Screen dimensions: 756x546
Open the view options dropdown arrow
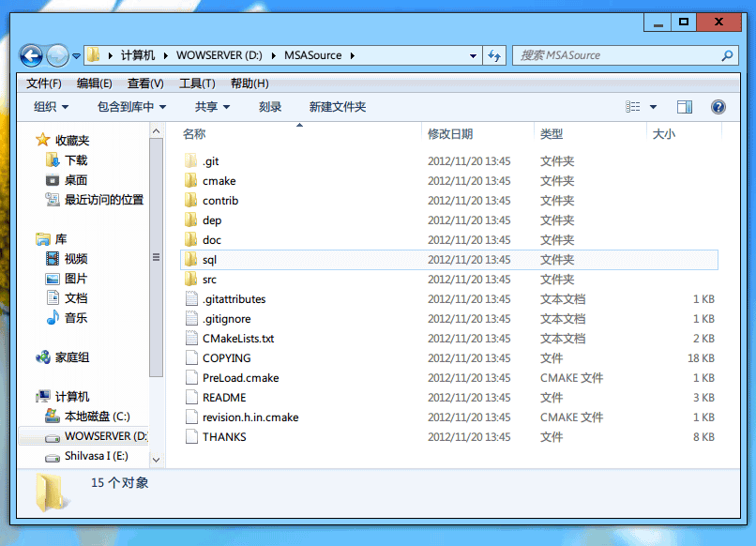[x=654, y=107]
